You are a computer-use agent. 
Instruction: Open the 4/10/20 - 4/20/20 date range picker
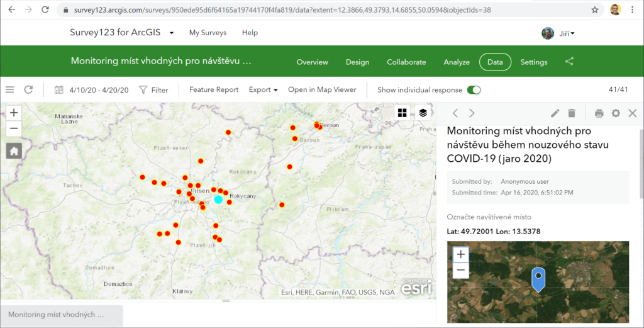click(91, 90)
